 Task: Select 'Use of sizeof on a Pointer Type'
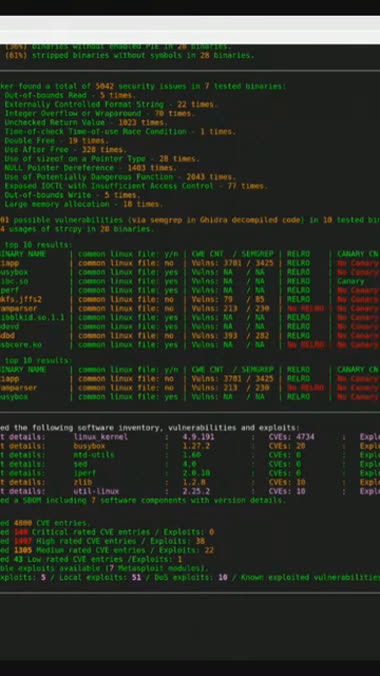tap(102, 159)
